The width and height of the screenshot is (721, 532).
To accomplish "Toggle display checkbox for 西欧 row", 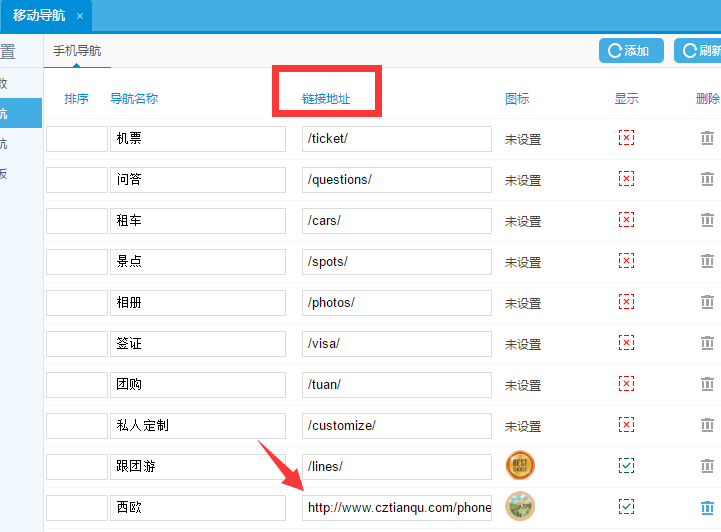I will click(x=626, y=507).
